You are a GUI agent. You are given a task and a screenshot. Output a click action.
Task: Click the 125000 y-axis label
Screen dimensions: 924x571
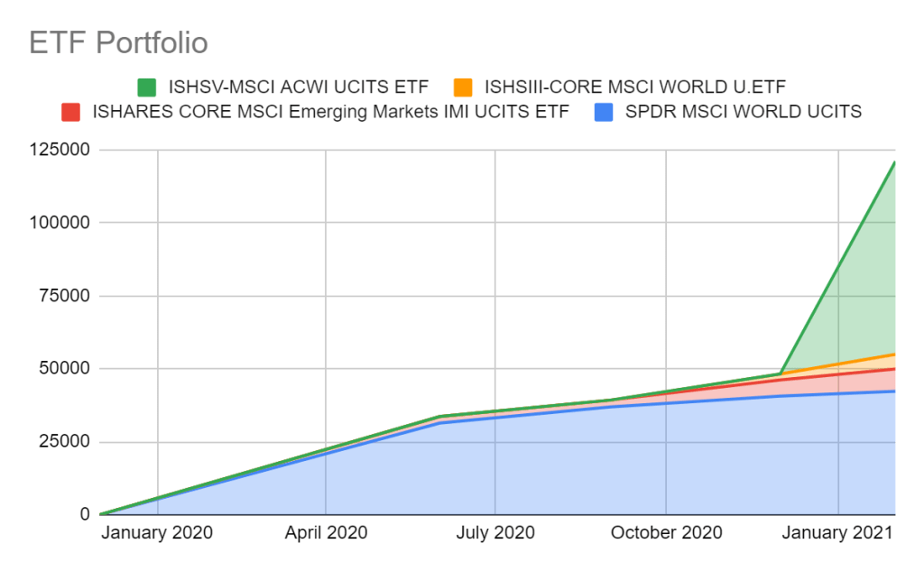(60, 150)
